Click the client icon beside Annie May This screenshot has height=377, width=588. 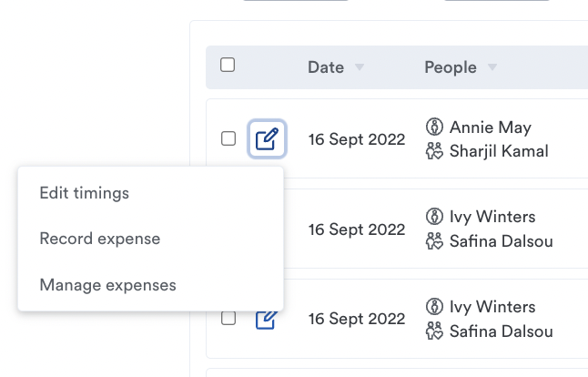434,127
